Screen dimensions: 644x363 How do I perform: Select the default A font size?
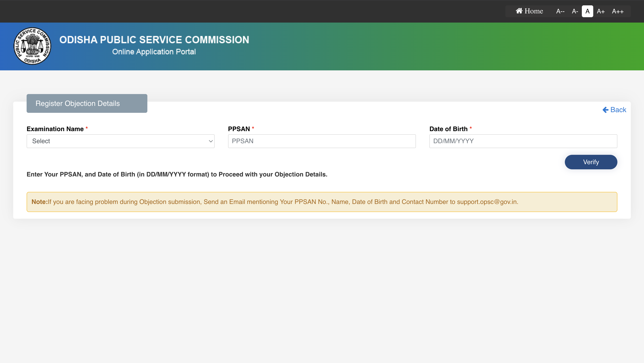587,11
